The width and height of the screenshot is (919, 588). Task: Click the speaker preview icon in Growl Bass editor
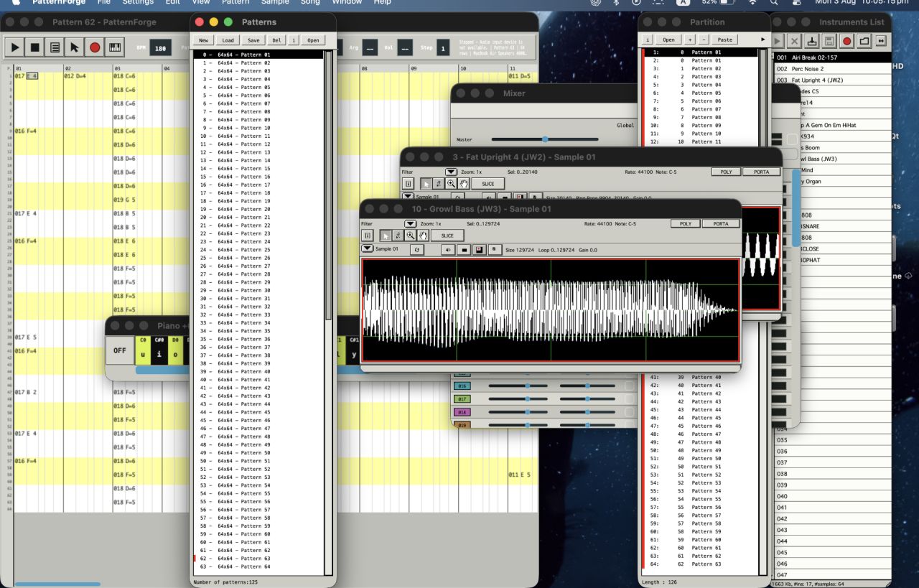coord(449,249)
